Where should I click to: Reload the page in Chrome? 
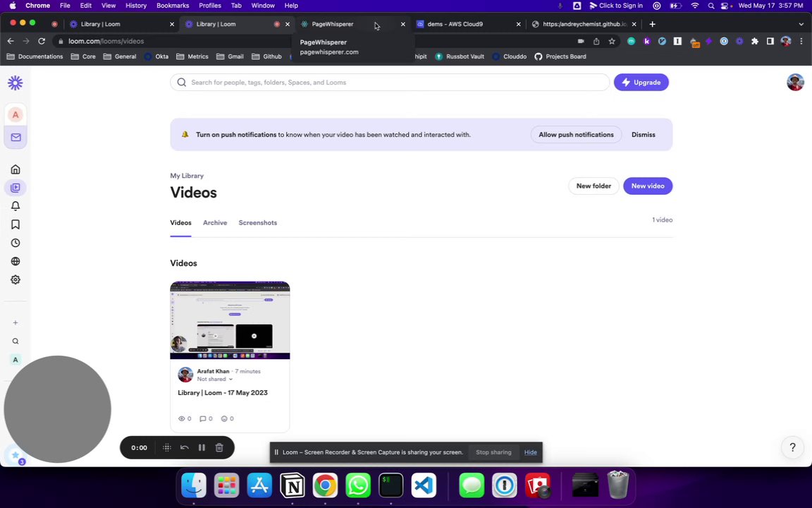click(x=42, y=41)
